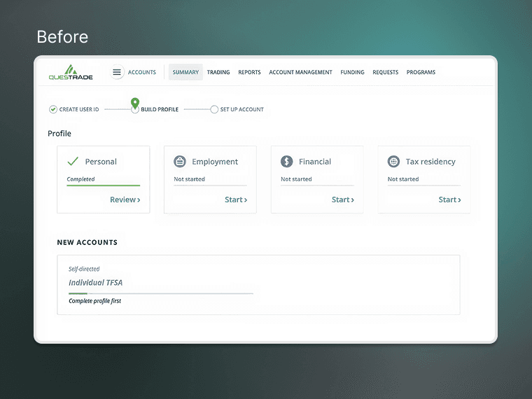Viewport: 532px width, 399px height.
Task: Click the Questrade logo
Action: [x=71, y=72]
